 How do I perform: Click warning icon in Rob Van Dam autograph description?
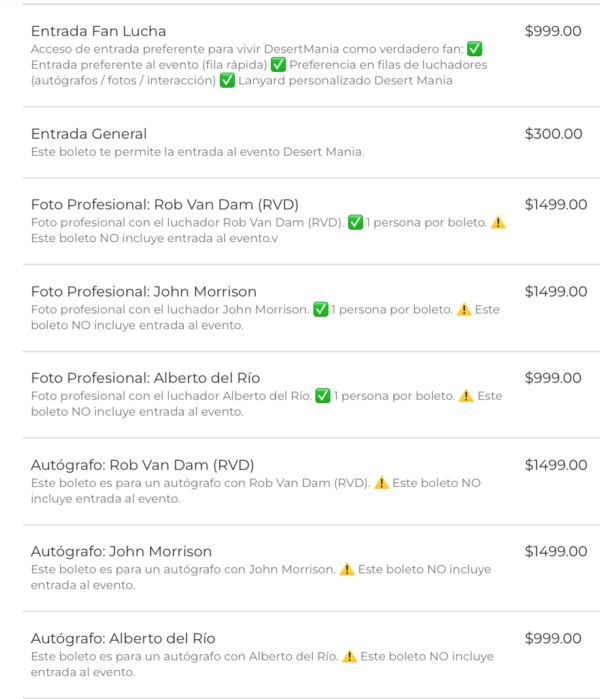pyautogui.click(x=381, y=483)
